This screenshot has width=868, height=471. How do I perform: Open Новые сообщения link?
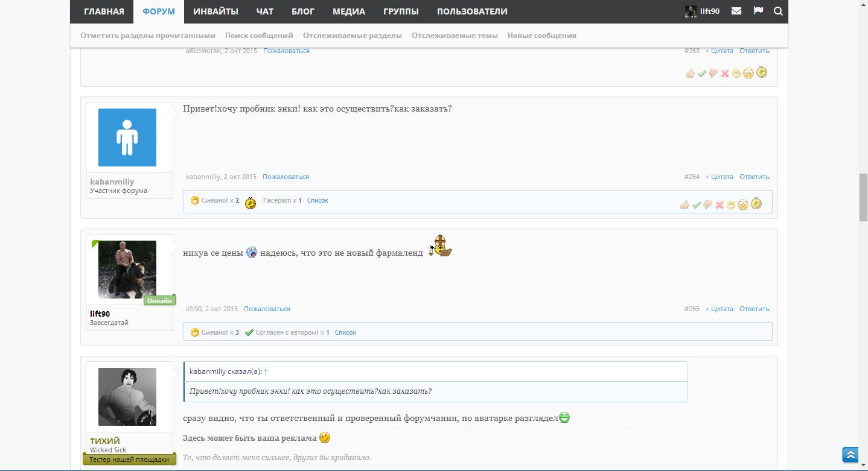click(x=541, y=36)
